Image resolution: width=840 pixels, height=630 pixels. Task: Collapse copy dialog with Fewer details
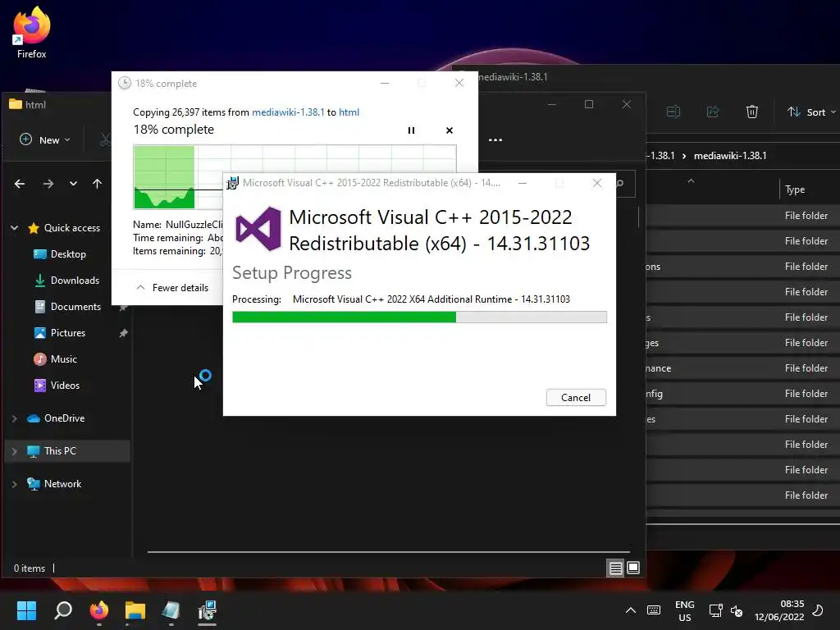point(172,288)
